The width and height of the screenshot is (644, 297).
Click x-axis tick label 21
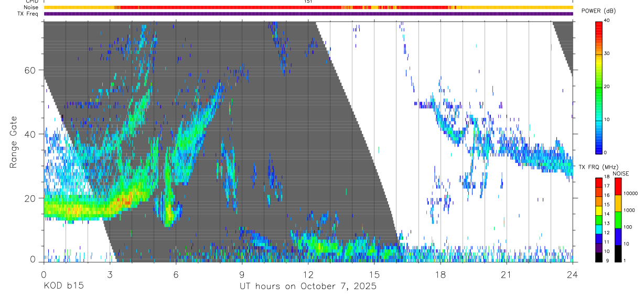pyautogui.click(x=506, y=274)
